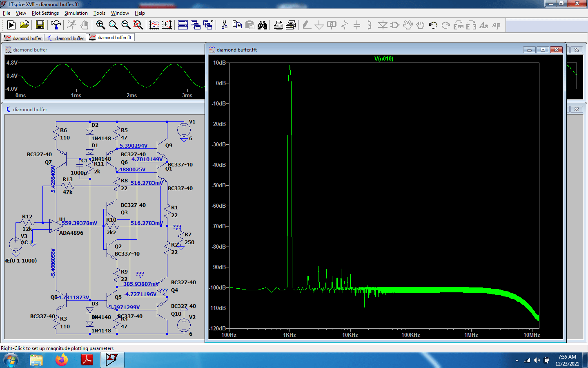
Task: Click the volume speaker tray icon
Action: pos(537,360)
